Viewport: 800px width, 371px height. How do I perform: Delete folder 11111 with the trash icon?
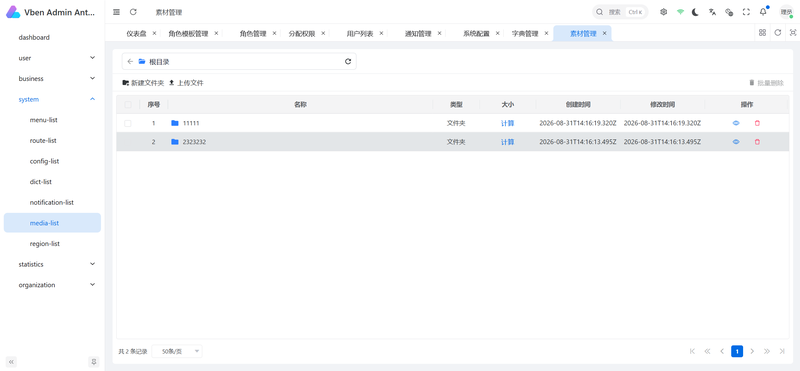(x=757, y=123)
